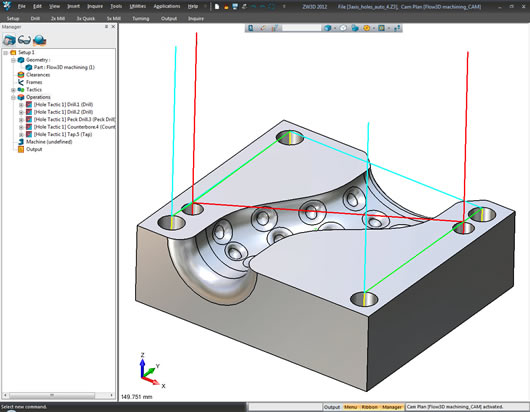Screen dimensions: 530x412
Task: Switch to the Turning ribbon tab
Action: [x=141, y=19]
